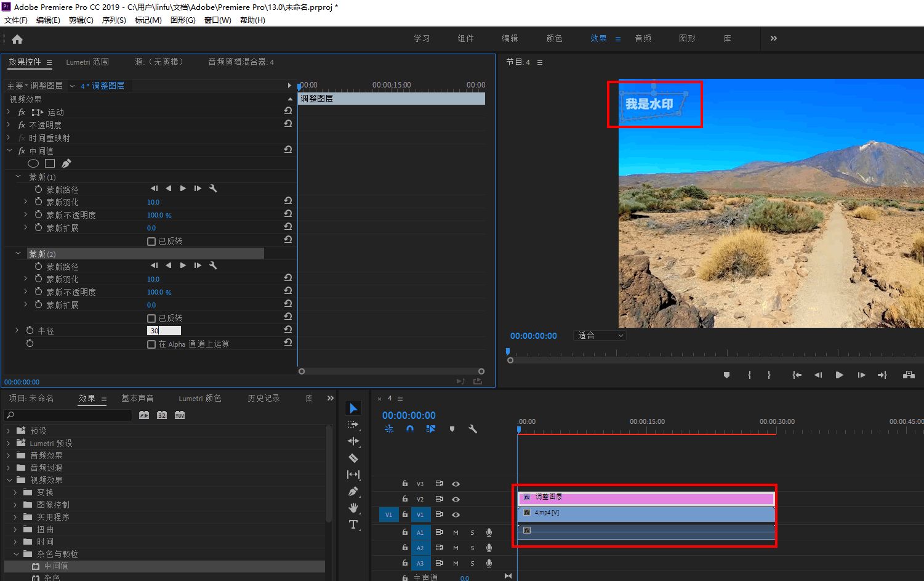Click the free draw bezier mask pen icon
This screenshot has height=581, width=924.
point(66,163)
